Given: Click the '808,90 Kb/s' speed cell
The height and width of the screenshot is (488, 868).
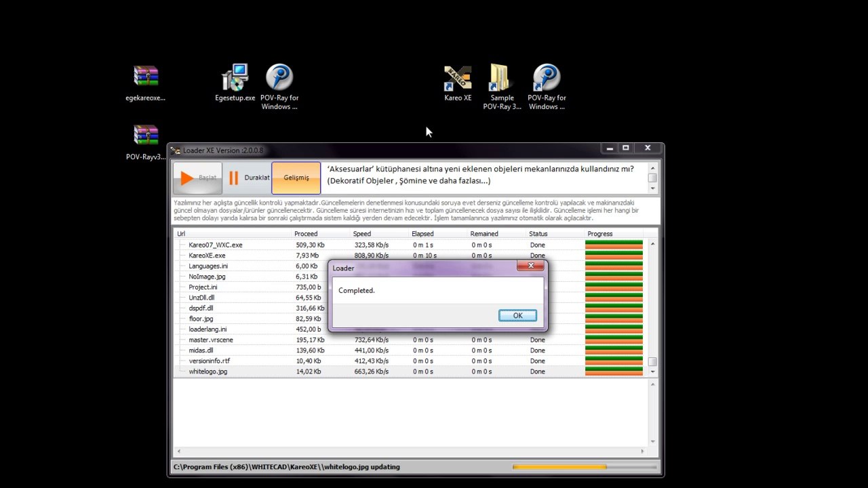Looking at the screenshot, I should point(372,256).
